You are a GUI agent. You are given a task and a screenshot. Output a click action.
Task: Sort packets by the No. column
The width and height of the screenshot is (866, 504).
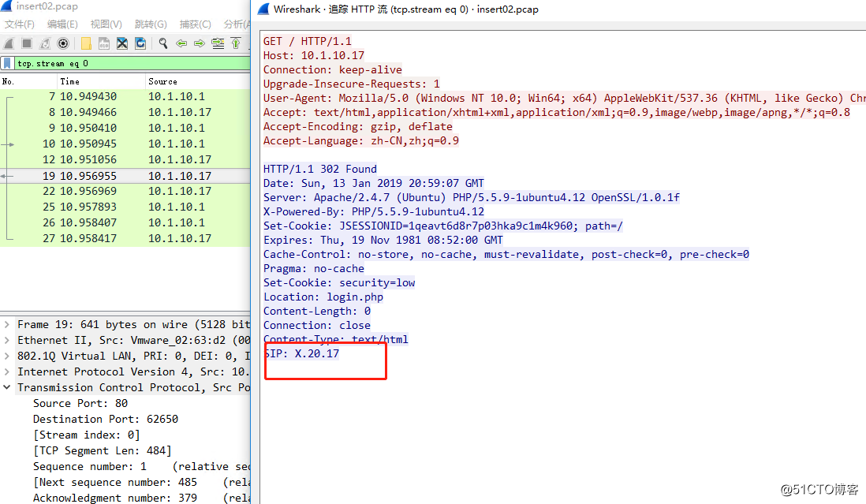click(x=9, y=81)
